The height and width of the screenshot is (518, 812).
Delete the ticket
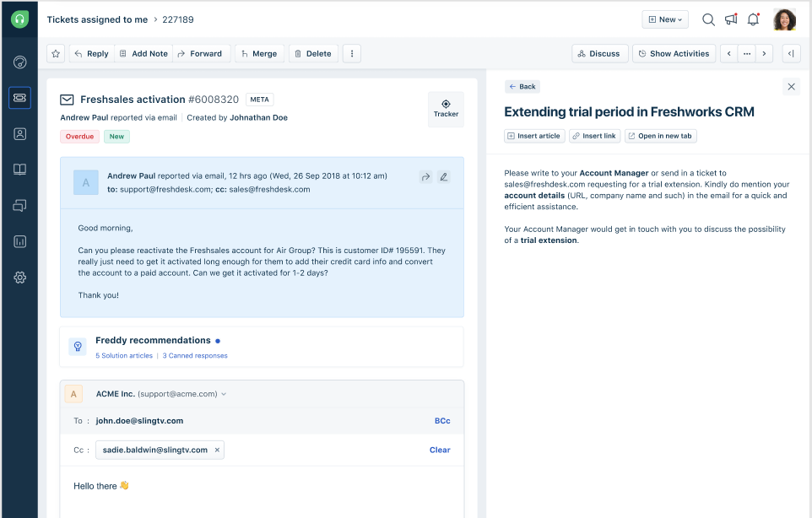click(313, 54)
